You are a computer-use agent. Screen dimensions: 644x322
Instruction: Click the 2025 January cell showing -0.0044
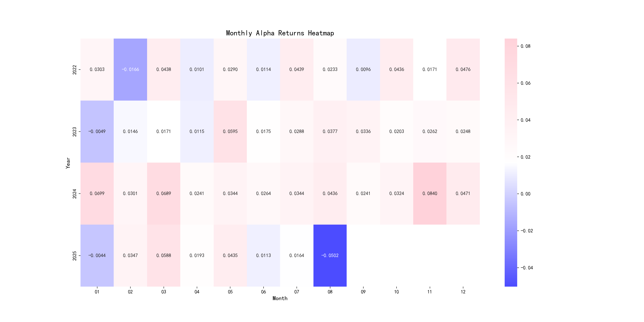[x=97, y=255]
